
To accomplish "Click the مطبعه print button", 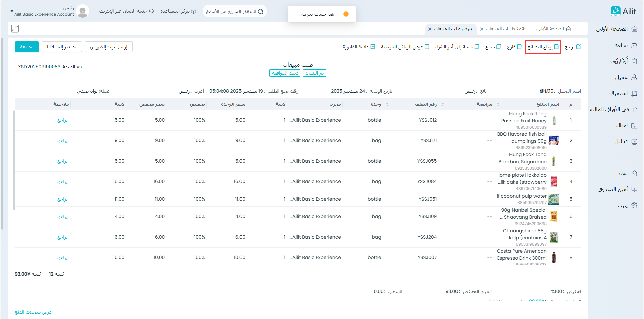I will (27, 47).
